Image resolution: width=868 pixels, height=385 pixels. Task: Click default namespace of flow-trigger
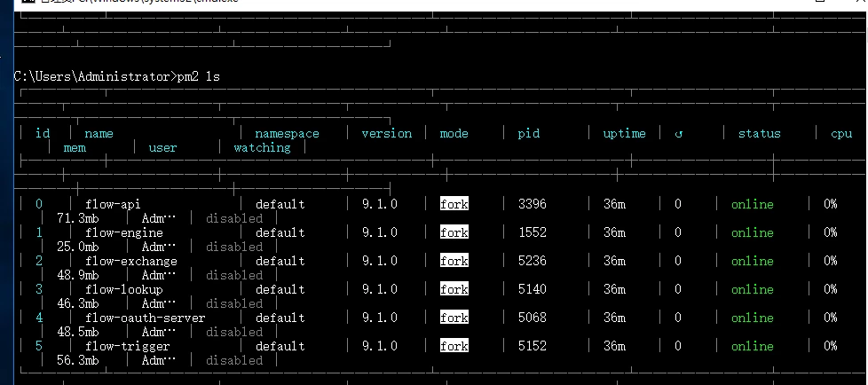point(280,346)
